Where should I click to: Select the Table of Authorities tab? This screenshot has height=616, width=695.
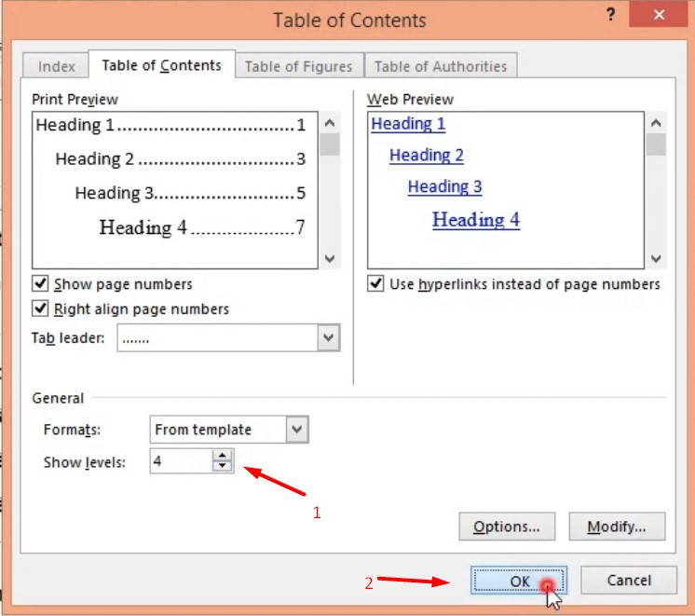point(440,66)
